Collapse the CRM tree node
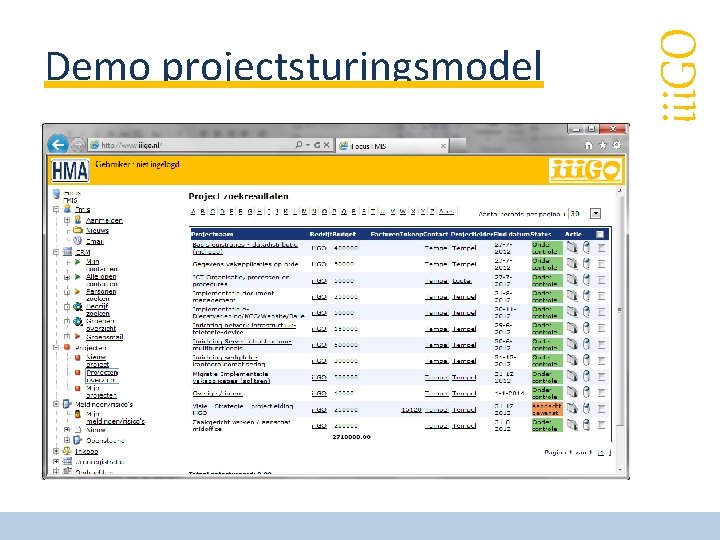The width and height of the screenshot is (720, 540). tap(56, 252)
